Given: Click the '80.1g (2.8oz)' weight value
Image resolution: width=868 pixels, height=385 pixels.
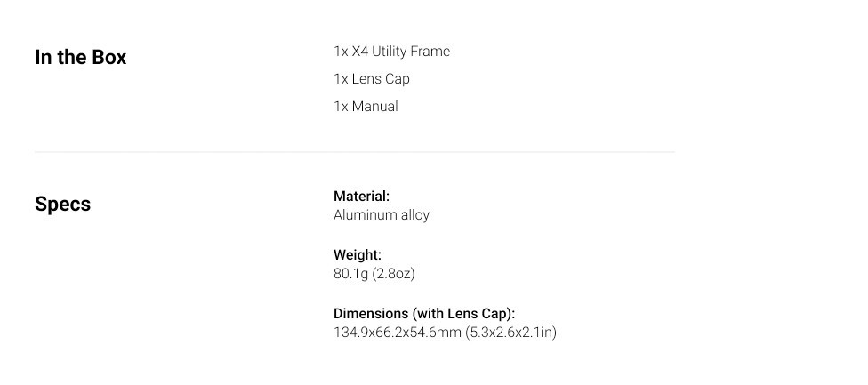Looking at the screenshot, I should [x=374, y=274].
